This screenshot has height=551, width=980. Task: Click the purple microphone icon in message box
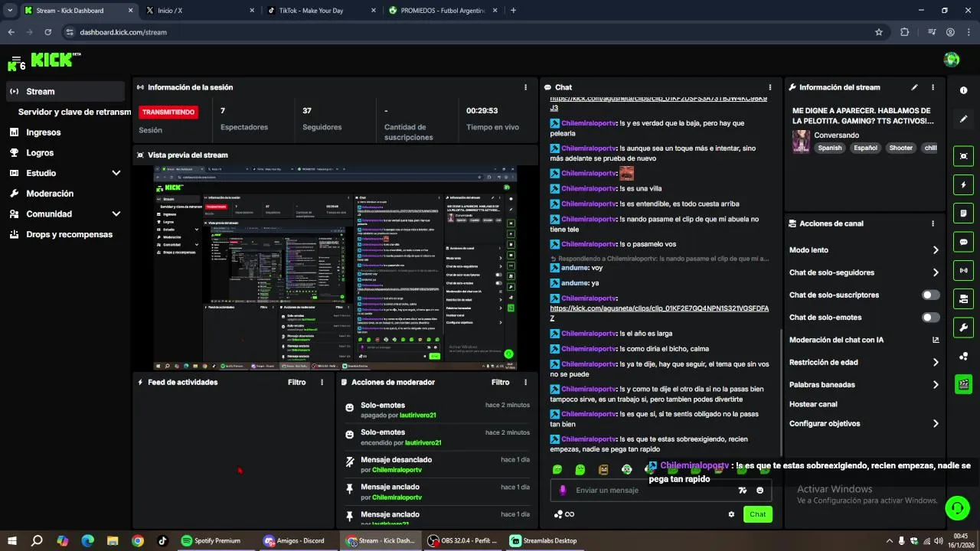(563, 491)
